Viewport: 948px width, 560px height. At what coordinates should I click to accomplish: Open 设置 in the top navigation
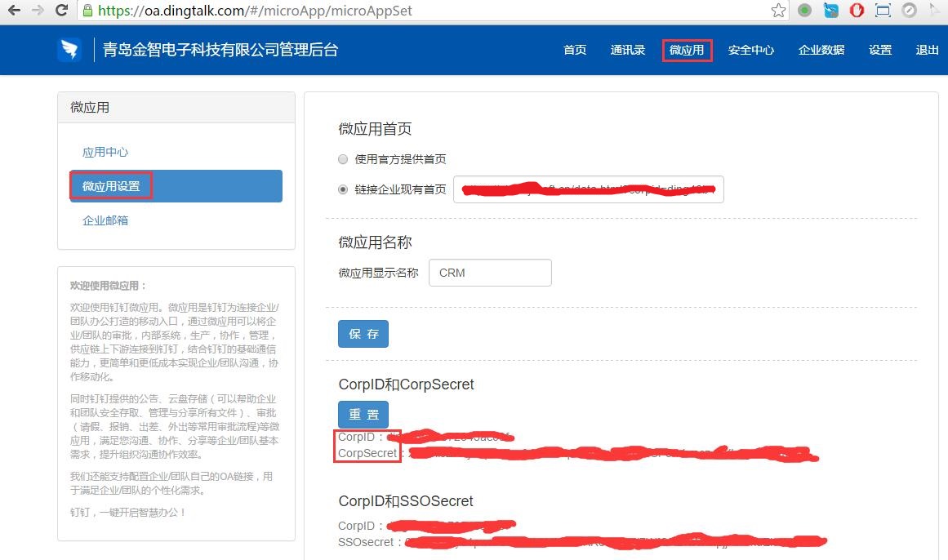pyautogui.click(x=880, y=50)
